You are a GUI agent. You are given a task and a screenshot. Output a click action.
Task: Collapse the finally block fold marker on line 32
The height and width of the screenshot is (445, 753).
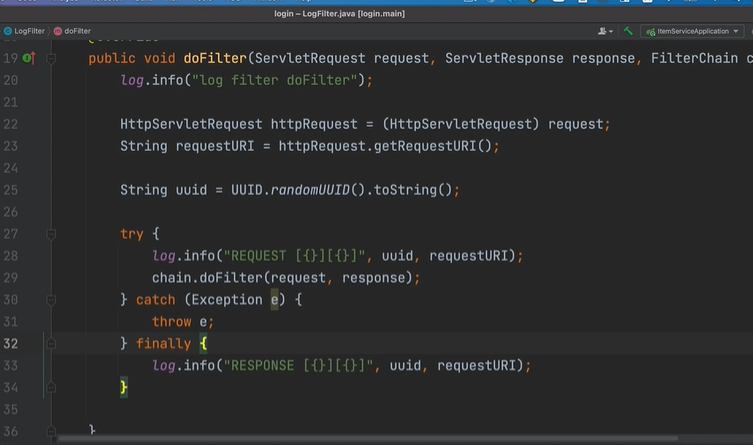click(51, 344)
